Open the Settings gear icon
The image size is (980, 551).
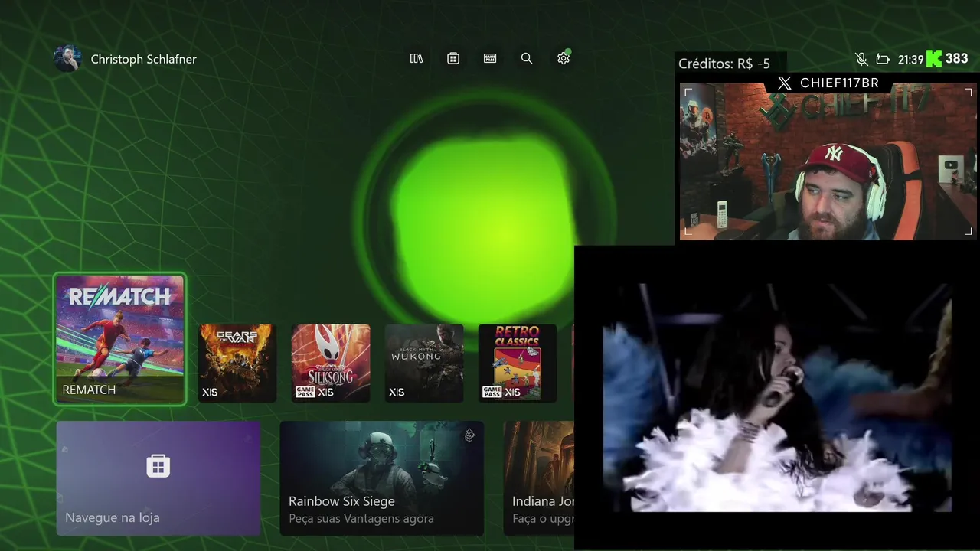pyautogui.click(x=564, y=58)
